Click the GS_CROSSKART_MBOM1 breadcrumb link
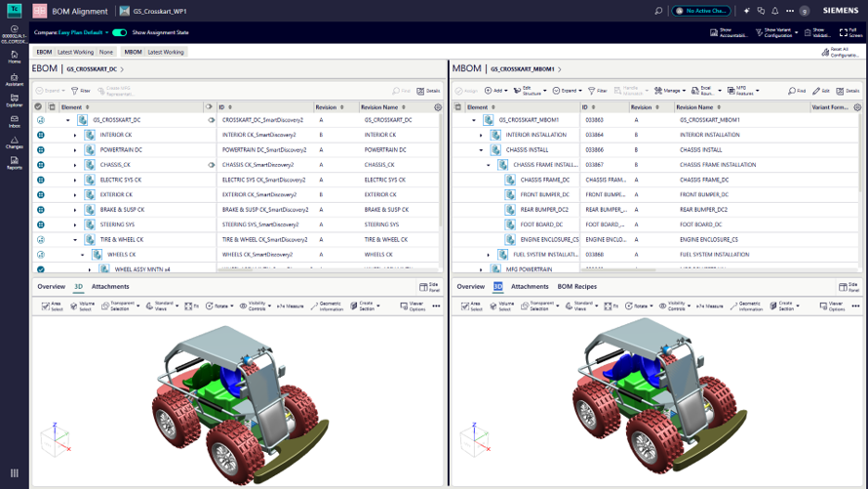The width and height of the screenshot is (868, 489). coord(523,69)
